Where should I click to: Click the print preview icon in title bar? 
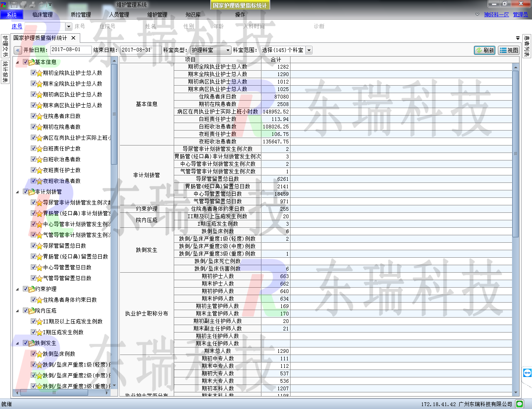coord(23,5)
